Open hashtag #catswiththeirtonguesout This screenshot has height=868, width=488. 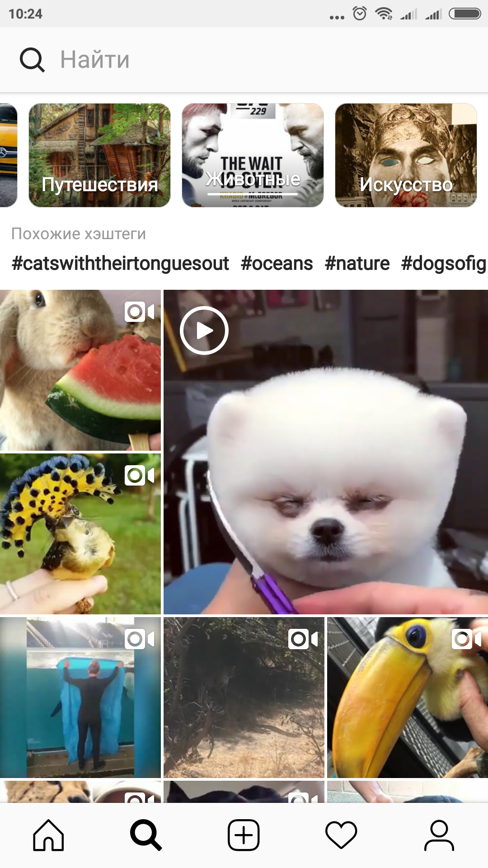(x=120, y=263)
